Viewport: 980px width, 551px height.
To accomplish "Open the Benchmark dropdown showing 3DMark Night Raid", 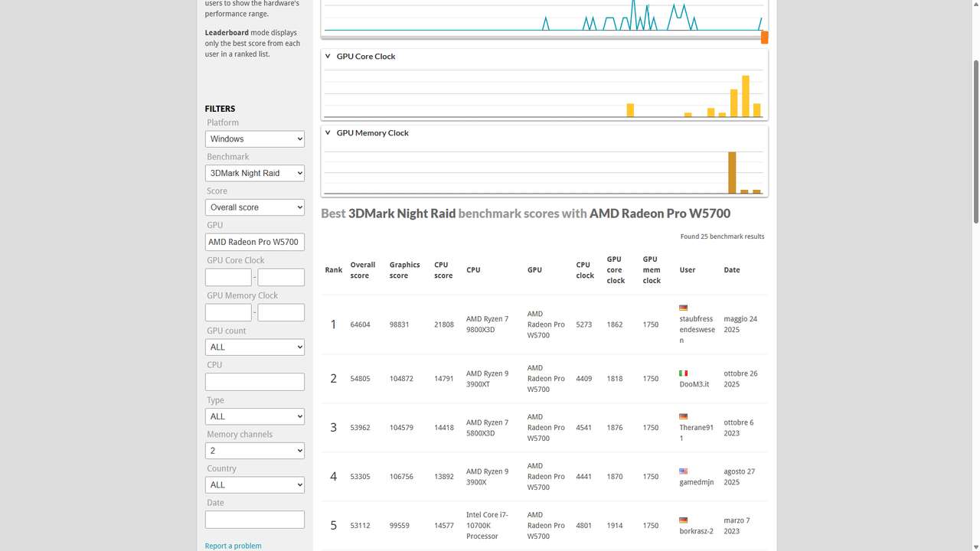I will 254,173.
